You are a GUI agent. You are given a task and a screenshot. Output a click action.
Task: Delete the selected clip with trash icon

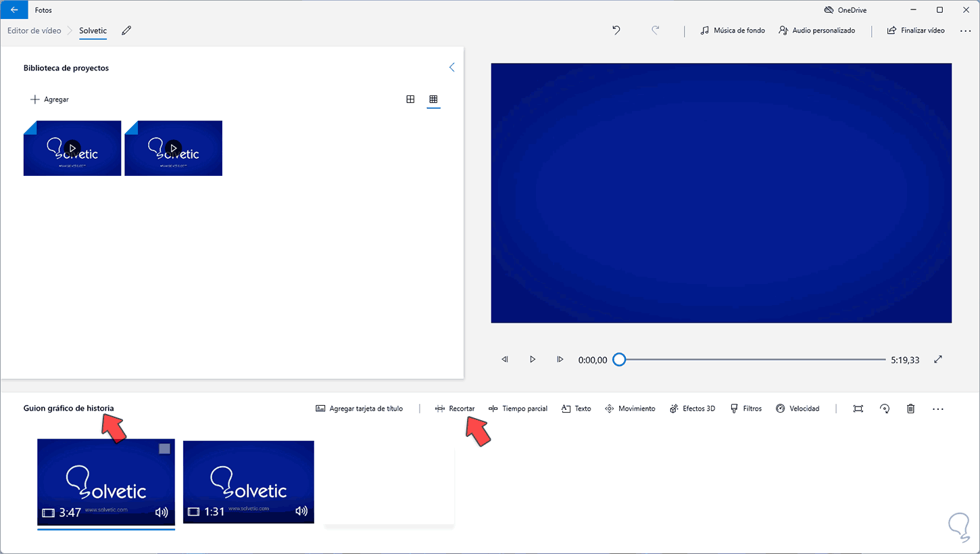[911, 409]
